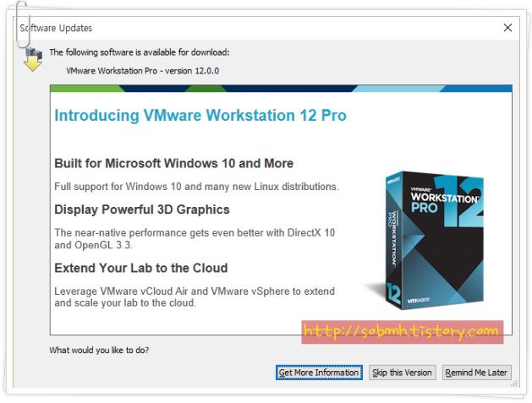Click the Get More Information button

(x=319, y=373)
